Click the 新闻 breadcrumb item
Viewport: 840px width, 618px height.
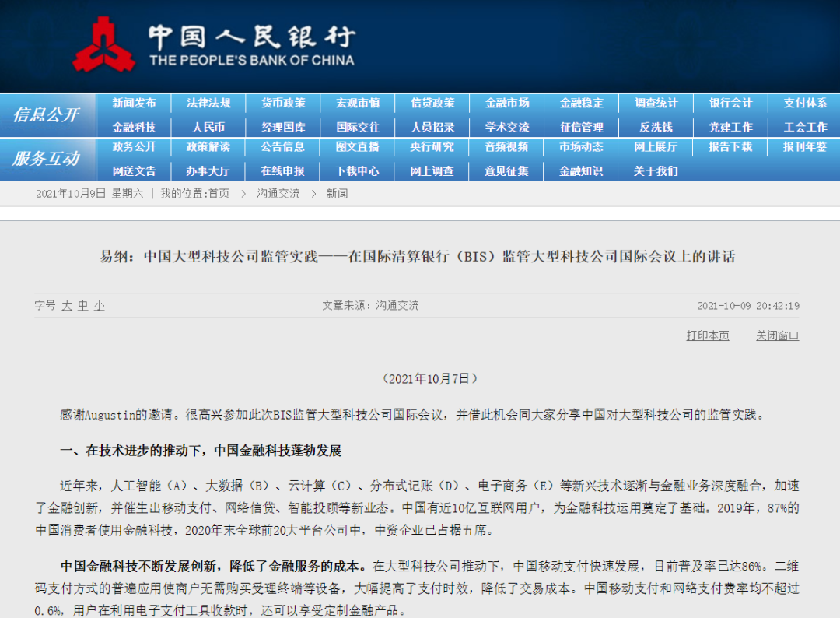coord(337,194)
